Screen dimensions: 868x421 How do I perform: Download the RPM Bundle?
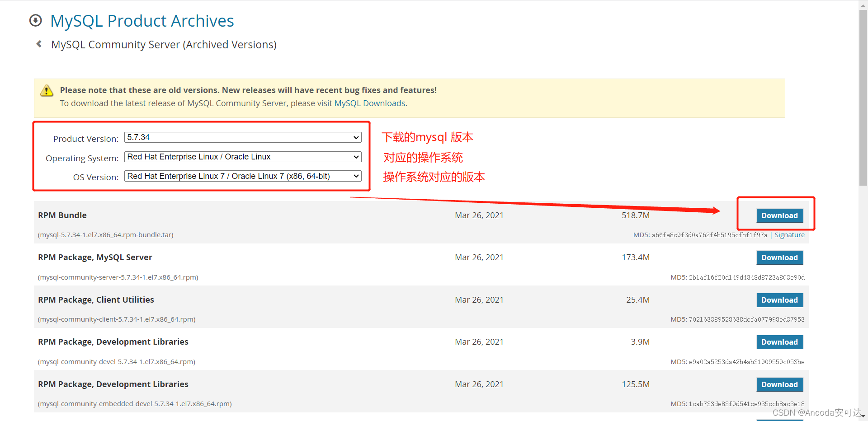coord(779,215)
